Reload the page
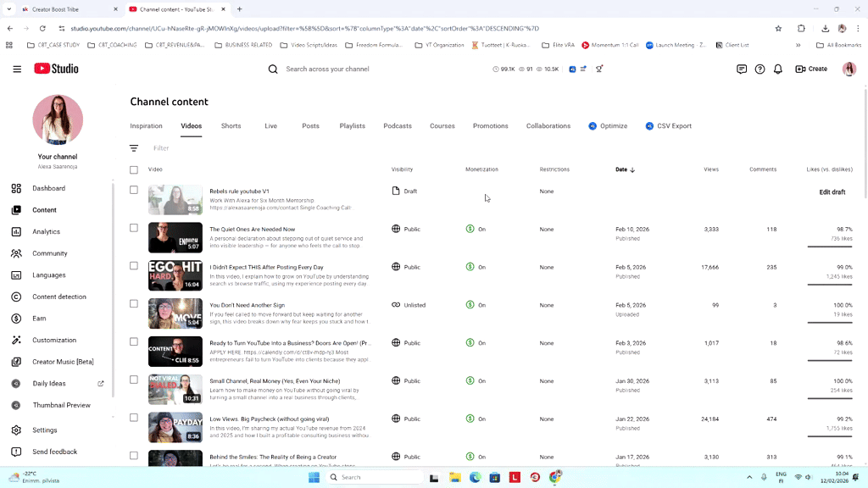 (42, 28)
